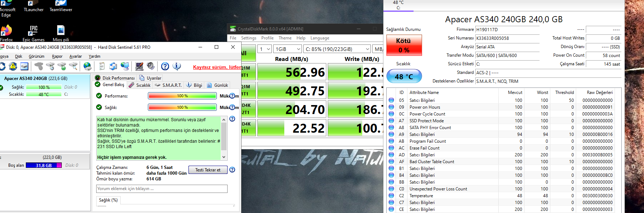Open the 1GiB test size dropdown
Image resolution: width=644 pixels, height=213 pixels.
288,49
